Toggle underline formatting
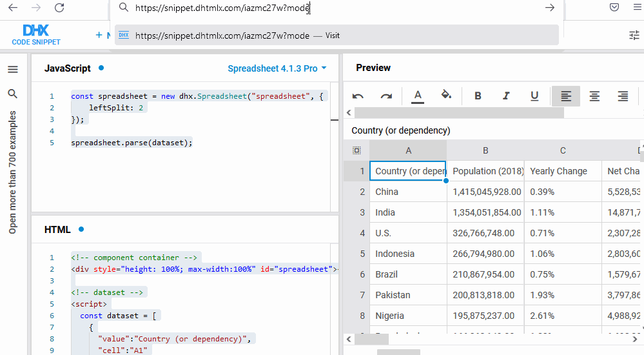Image resolution: width=644 pixels, height=355 pixels. tap(534, 96)
